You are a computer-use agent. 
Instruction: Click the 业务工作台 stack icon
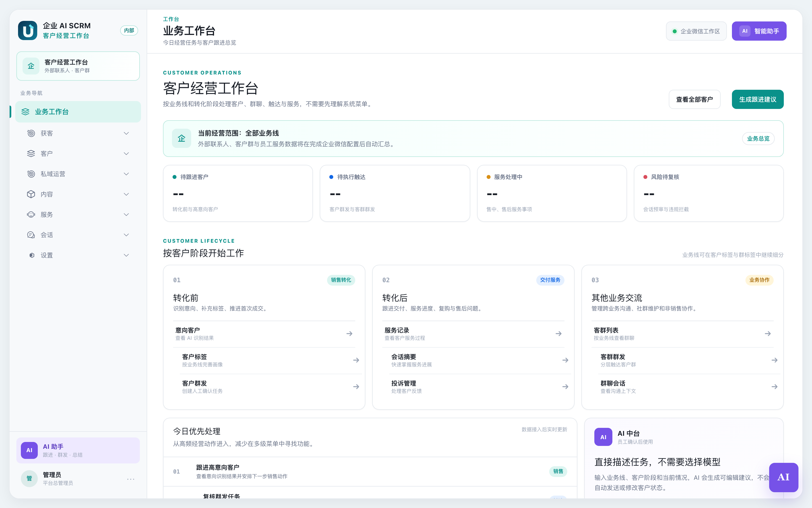coord(25,111)
